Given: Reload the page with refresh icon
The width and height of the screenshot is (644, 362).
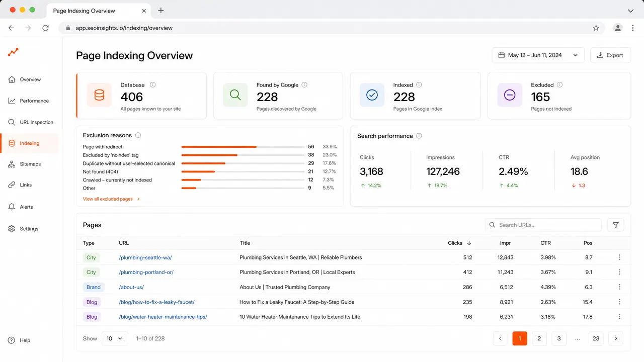Looking at the screenshot, I should [x=45, y=28].
